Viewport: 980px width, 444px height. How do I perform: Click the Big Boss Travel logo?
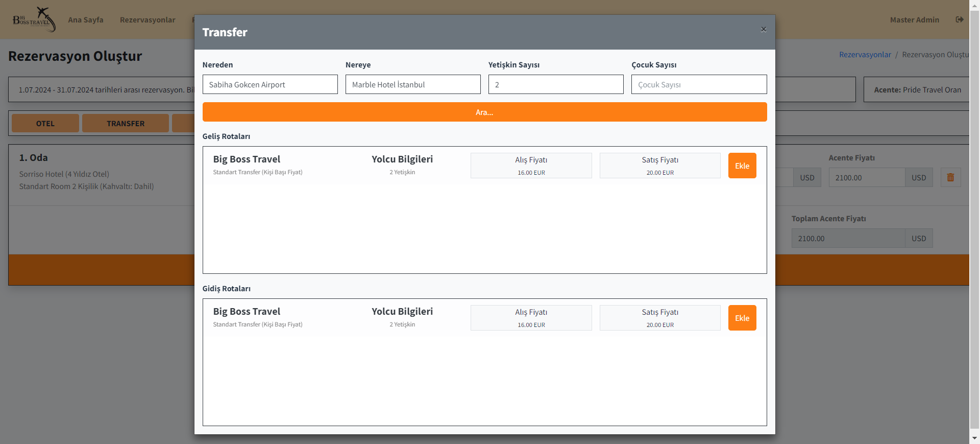coord(34,19)
